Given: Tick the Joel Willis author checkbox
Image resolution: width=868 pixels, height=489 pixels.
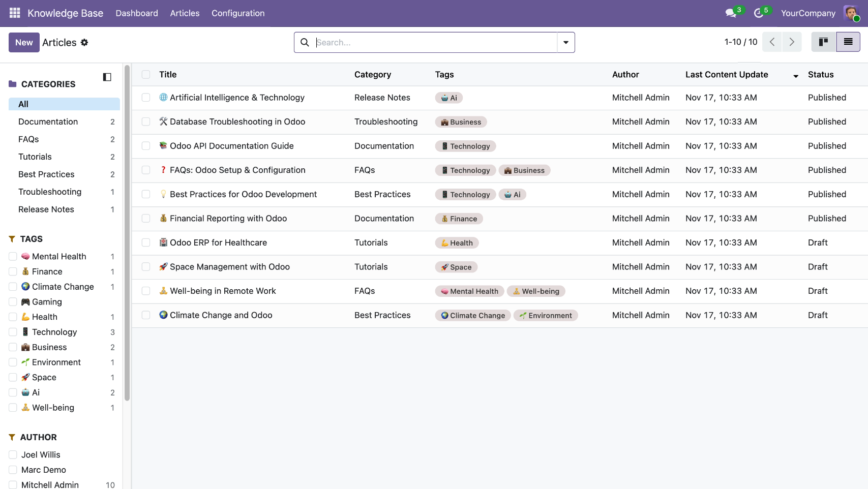Looking at the screenshot, I should 13,455.
